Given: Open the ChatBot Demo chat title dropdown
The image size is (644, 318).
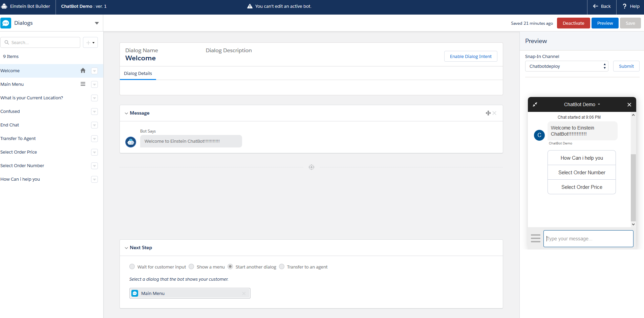Looking at the screenshot, I should 599,104.
